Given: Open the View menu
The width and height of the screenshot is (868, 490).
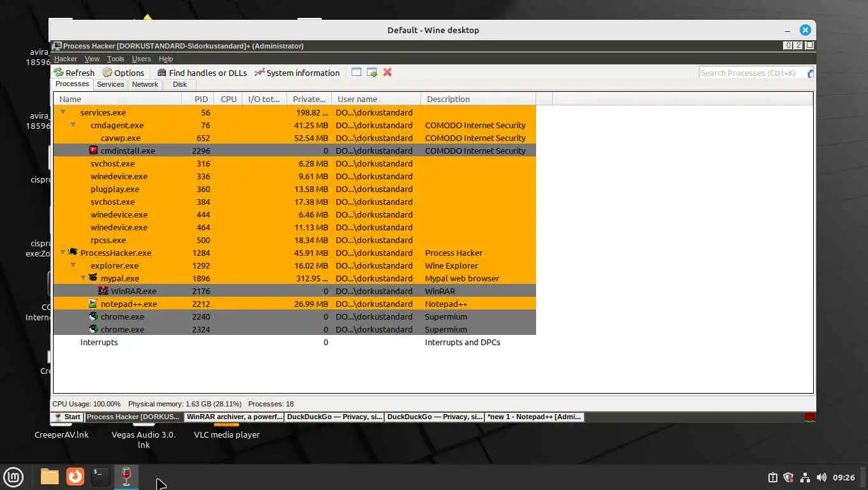Looking at the screenshot, I should [92, 59].
